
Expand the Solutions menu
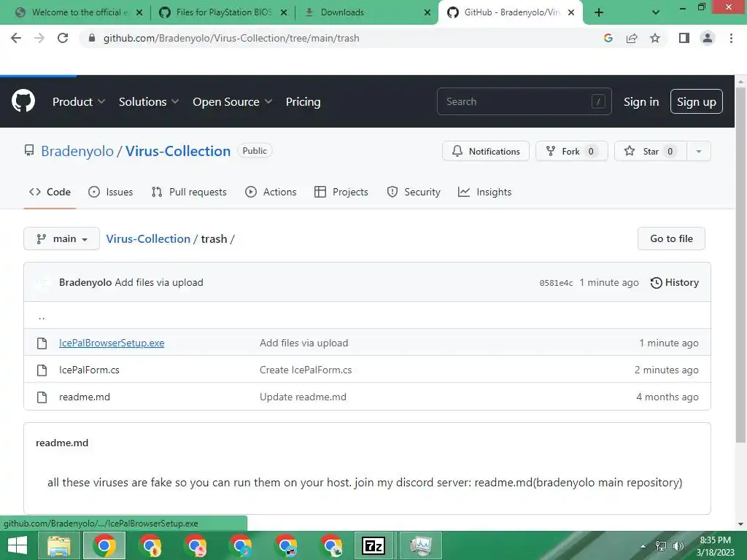(149, 102)
